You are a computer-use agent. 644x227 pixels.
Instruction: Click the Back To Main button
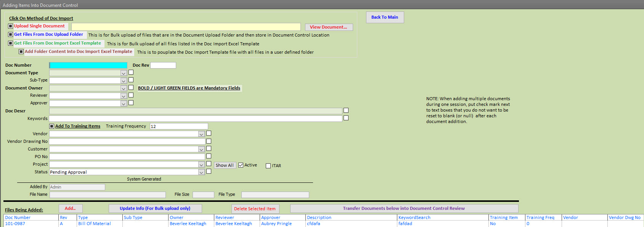(x=385, y=17)
